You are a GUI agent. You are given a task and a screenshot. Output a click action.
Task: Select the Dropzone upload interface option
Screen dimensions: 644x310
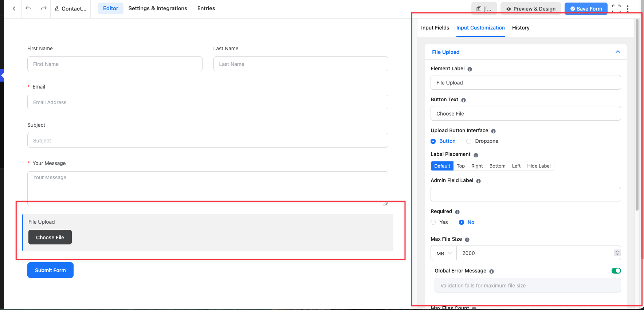[482, 141]
